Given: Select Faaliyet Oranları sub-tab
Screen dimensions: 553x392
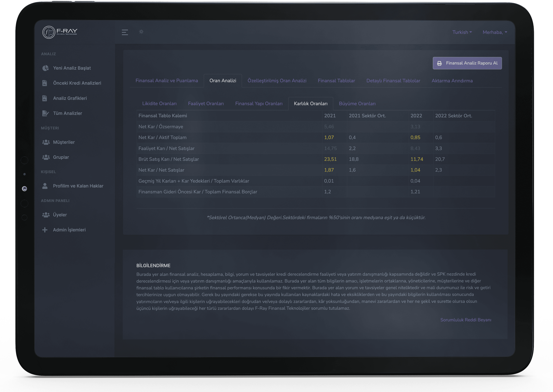Looking at the screenshot, I should tap(206, 104).
